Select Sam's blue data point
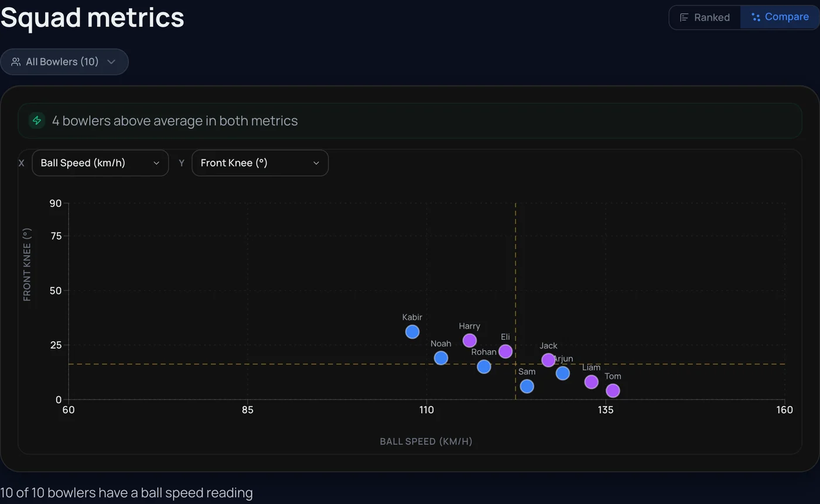Screen dimensions: 820x504 pos(527,386)
